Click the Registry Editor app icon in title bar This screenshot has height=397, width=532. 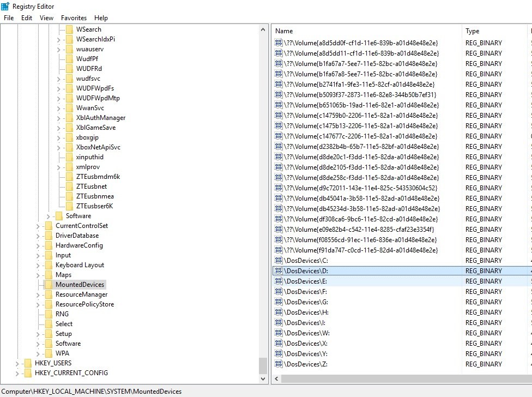(x=6, y=7)
